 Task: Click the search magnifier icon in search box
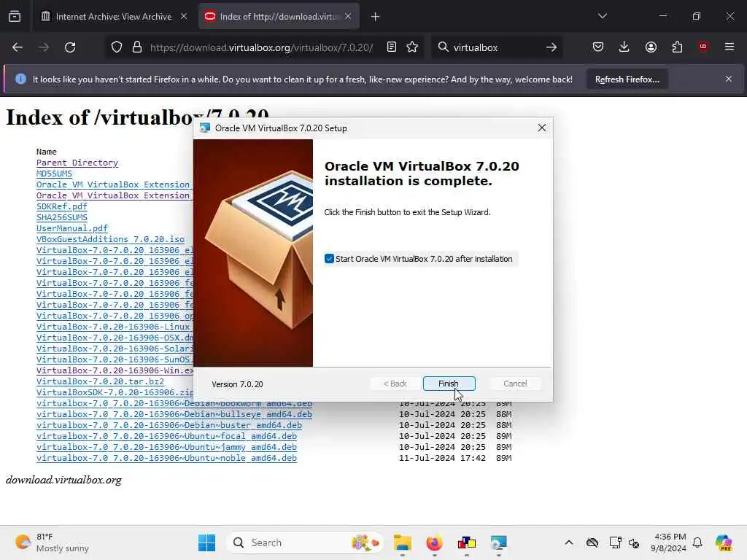(443, 47)
